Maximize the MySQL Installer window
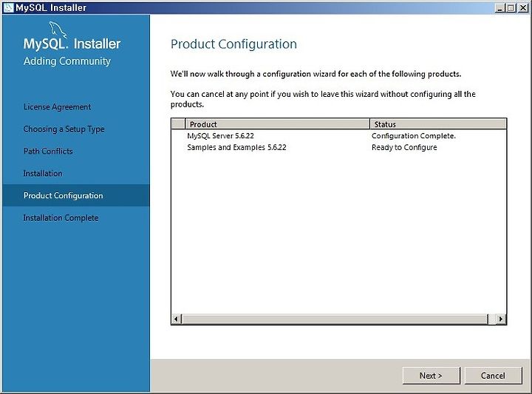This screenshot has height=394, width=532. [x=511, y=8]
